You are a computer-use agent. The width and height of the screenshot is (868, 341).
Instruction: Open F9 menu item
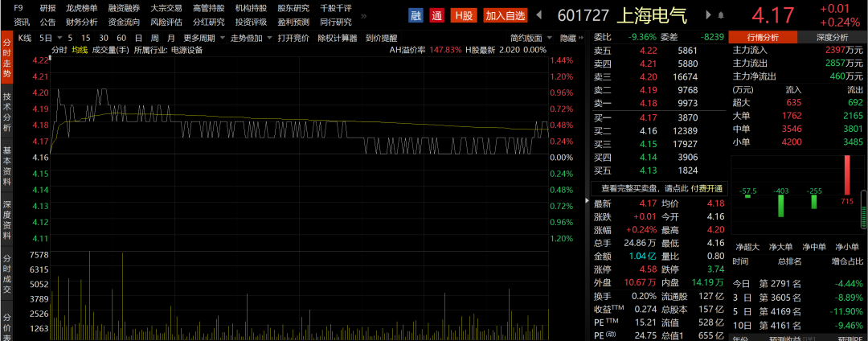tap(18, 8)
